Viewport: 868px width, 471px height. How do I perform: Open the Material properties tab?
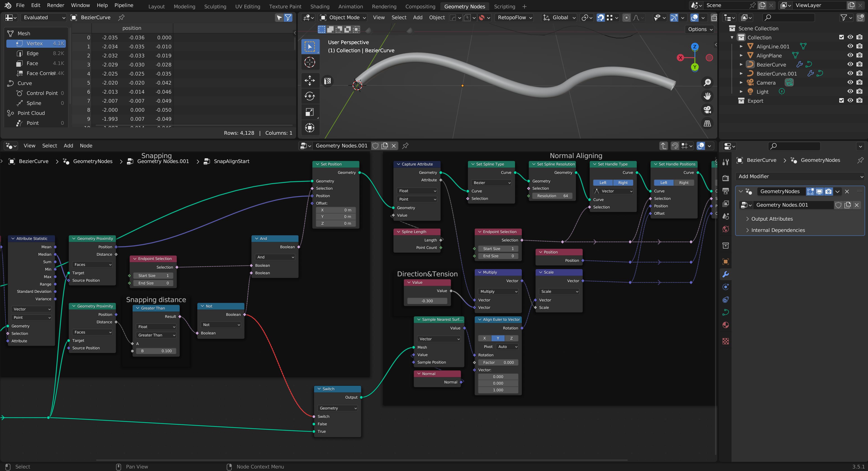pos(726,325)
